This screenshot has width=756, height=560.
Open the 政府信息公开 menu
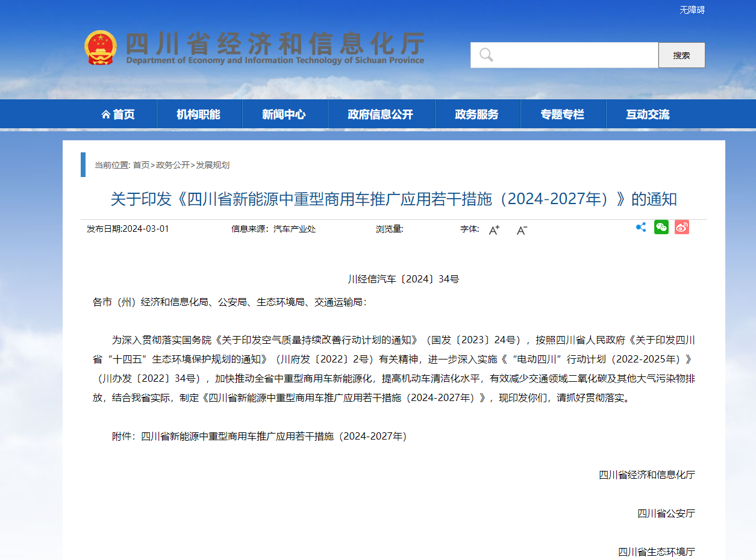point(380,114)
